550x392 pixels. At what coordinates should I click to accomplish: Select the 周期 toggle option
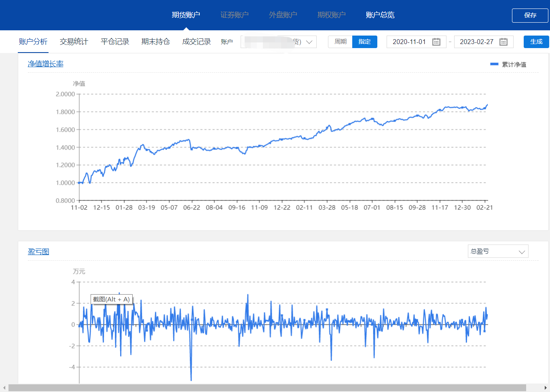tap(340, 42)
